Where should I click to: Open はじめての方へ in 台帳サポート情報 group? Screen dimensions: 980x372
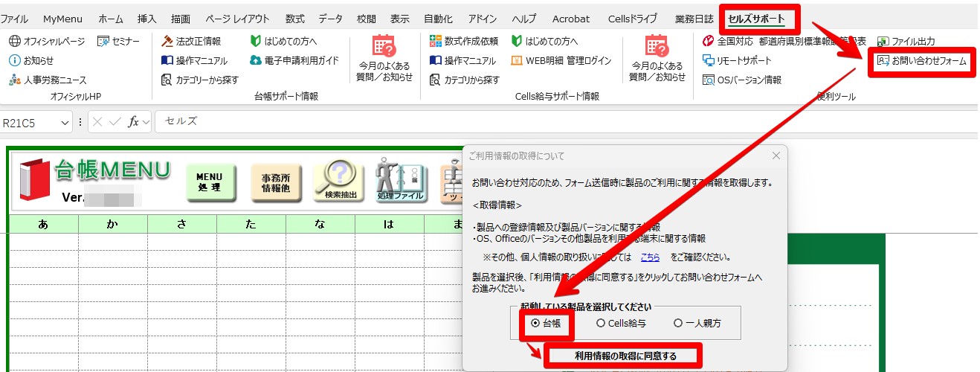click(x=283, y=41)
